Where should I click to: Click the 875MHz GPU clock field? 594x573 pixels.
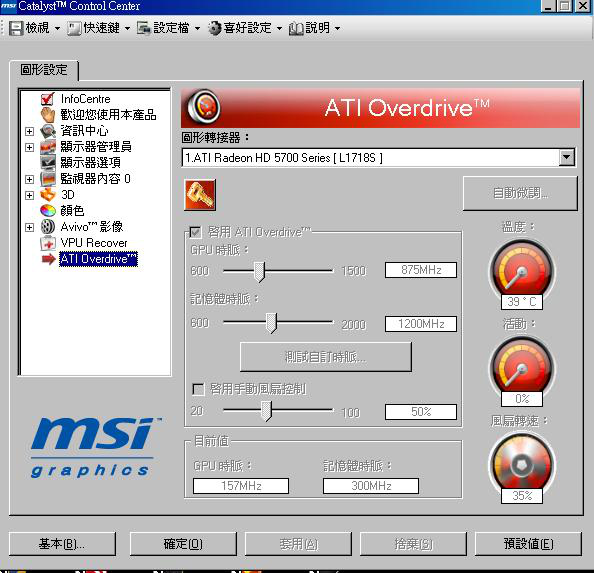pos(421,270)
